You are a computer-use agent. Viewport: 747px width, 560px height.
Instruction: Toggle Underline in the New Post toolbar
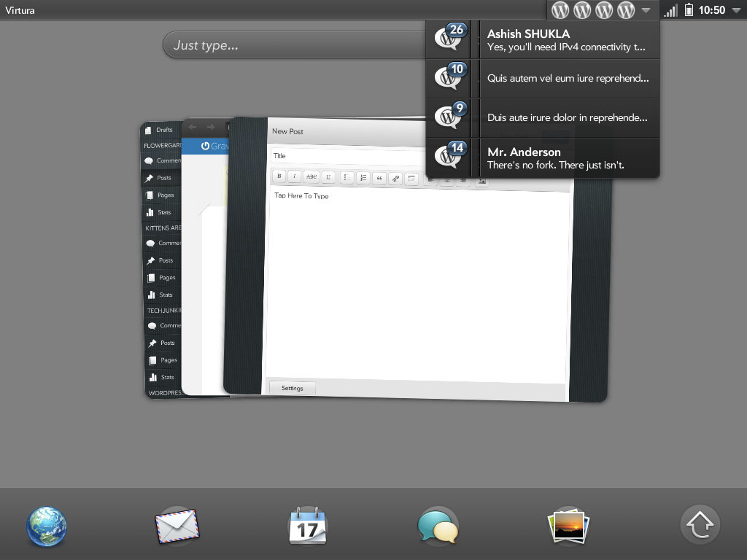point(328,176)
